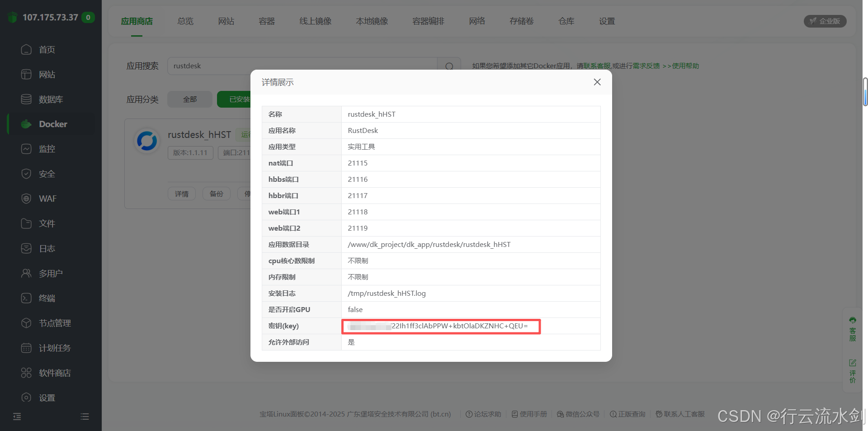Open the WAF firewall icon

pyautogui.click(x=26, y=199)
